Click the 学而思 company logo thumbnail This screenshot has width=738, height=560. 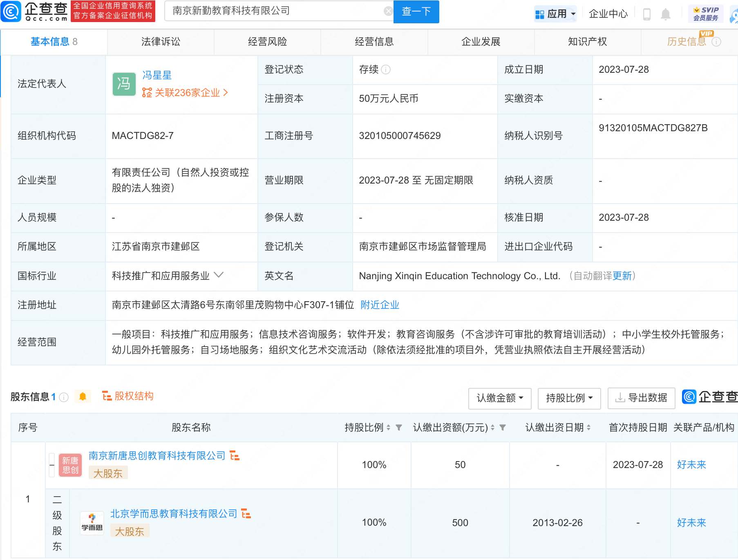point(92,523)
